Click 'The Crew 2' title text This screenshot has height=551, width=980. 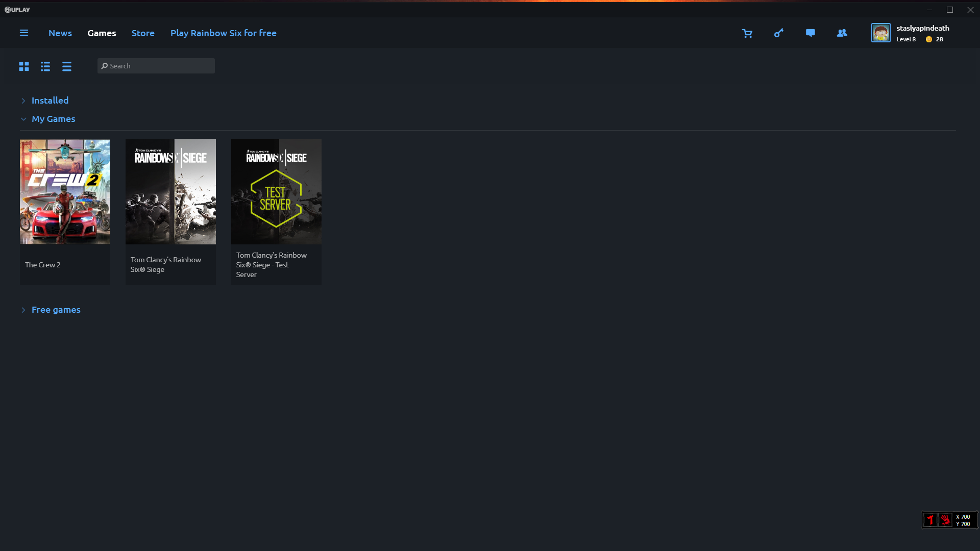pos(43,265)
